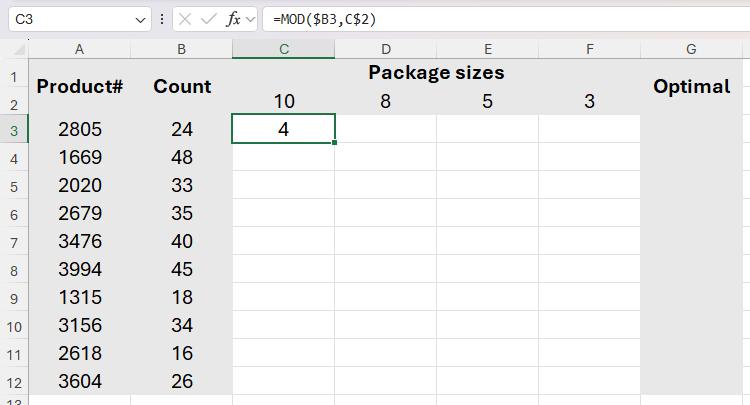Click the Optimal header cell
This screenshot has width=750, height=405.
click(691, 87)
